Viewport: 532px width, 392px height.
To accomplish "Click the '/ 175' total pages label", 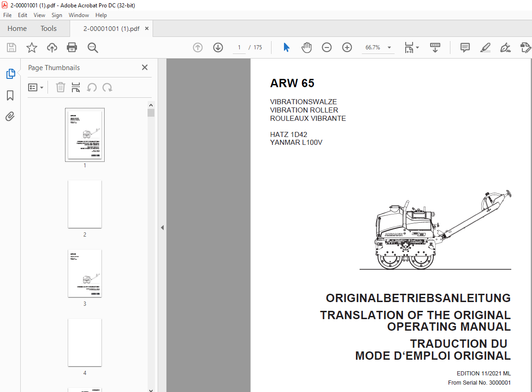I will (255, 48).
